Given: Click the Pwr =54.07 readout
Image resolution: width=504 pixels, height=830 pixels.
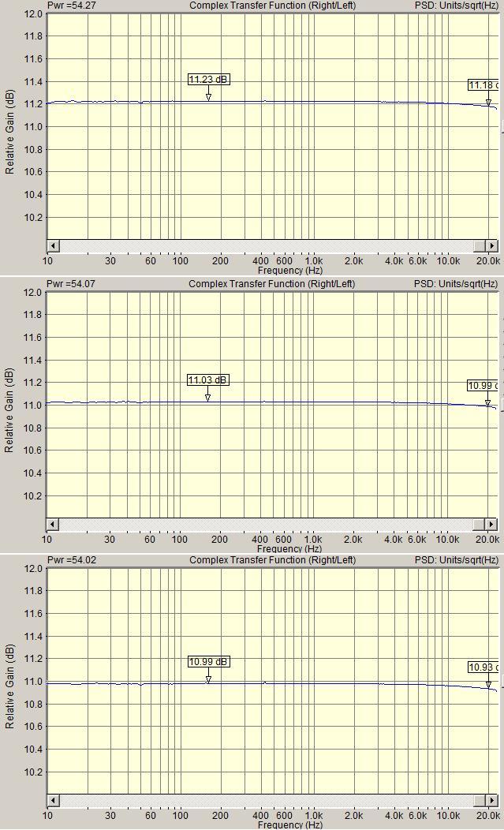Looking at the screenshot, I should coord(71,284).
